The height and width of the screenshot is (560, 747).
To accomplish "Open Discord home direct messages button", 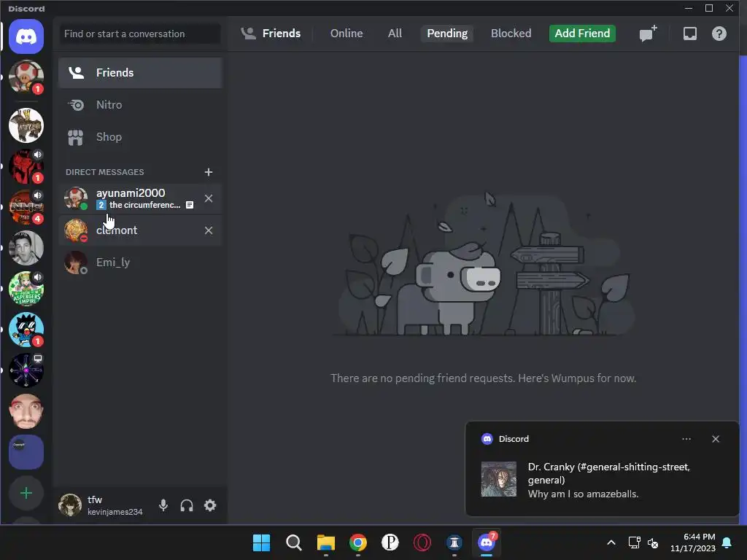I will click(26, 36).
